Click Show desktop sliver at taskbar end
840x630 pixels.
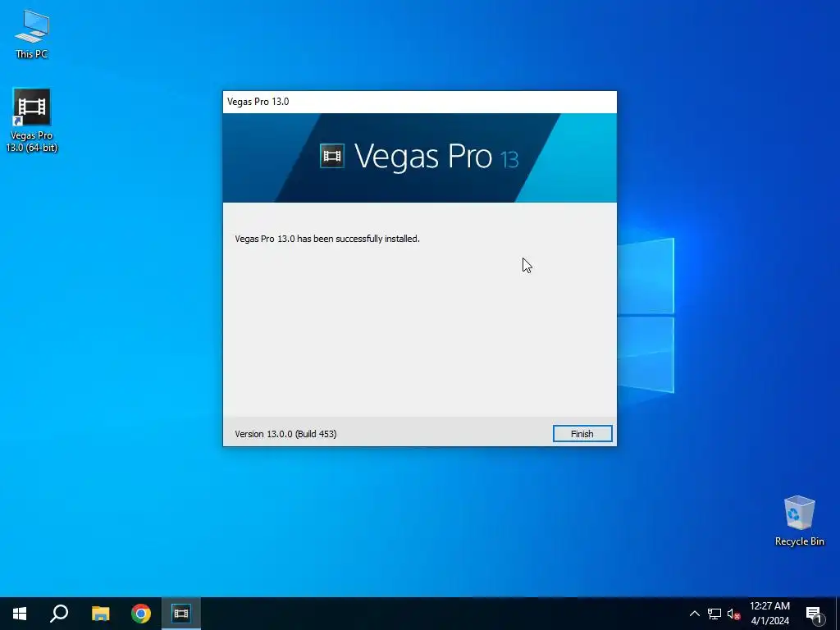(838, 614)
